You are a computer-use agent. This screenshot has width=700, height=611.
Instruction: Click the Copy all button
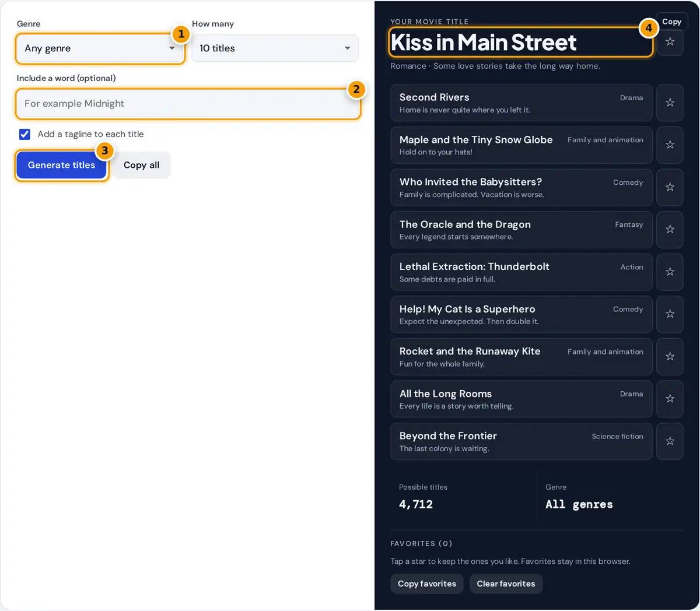141,166
